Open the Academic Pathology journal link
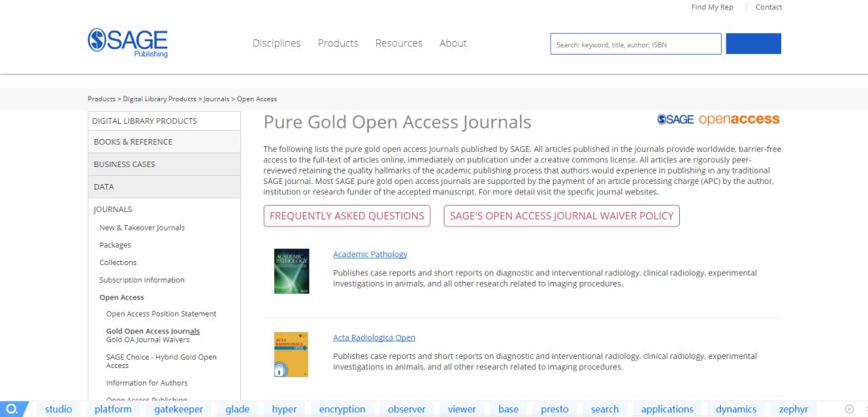Image resolution: width=868 pixels, height=417 pixels. pos(370,254)
